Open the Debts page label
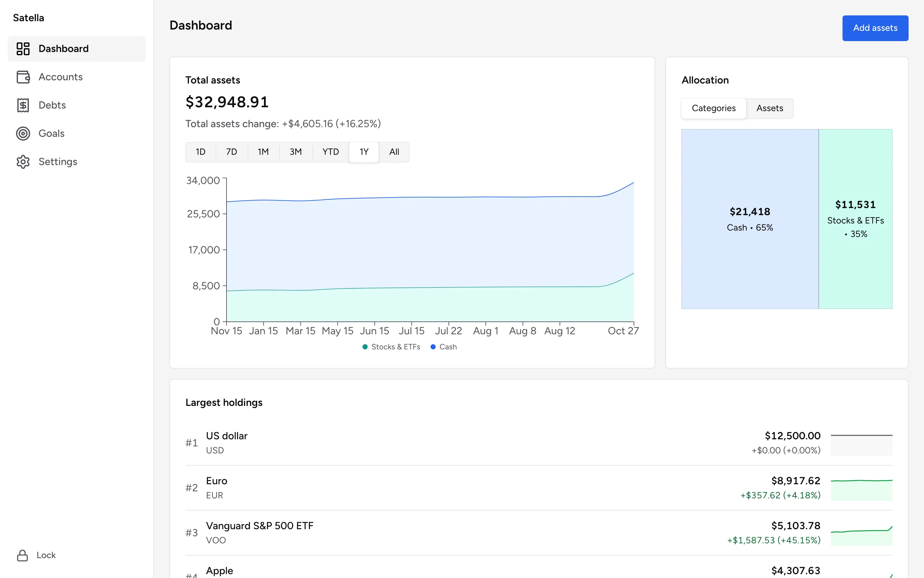924x578 pixels. tap(52, 105)
